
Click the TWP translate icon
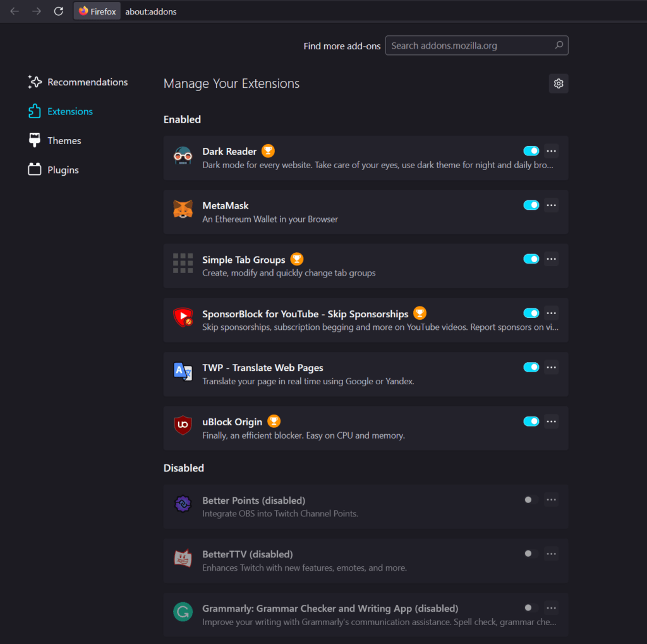(183, 372)
